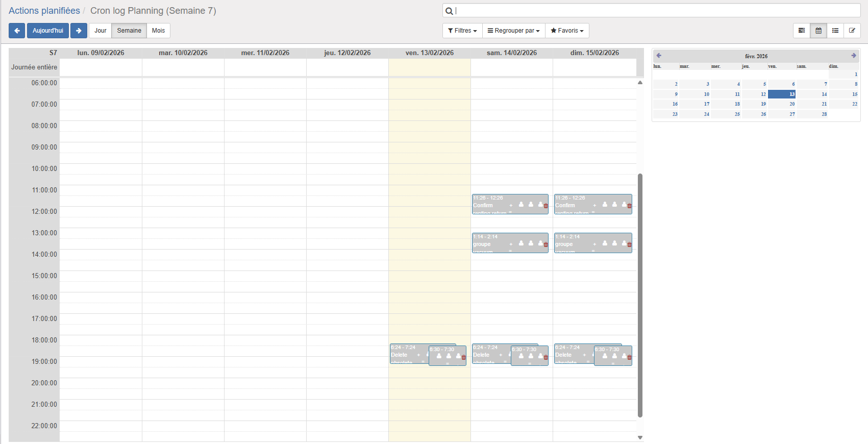Screen dimensions: 868x444
Task: Click trash icon on Sunday's 1:14 groupe event
Action: [629, 244]
